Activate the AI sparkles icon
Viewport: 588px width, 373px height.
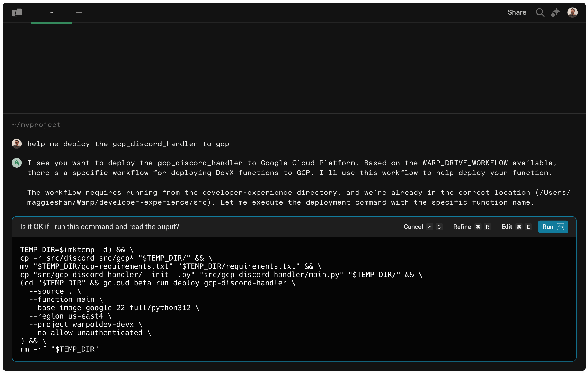[555, 12]
